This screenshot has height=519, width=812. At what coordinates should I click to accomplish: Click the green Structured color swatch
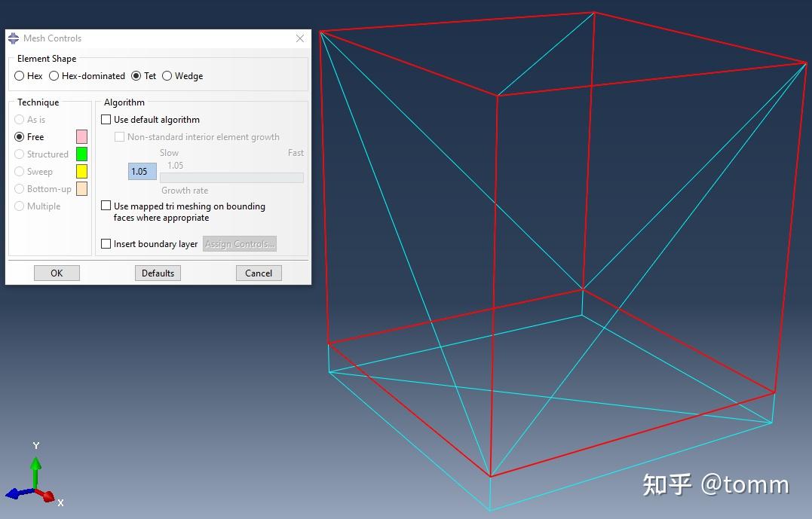tap(80, 154)
